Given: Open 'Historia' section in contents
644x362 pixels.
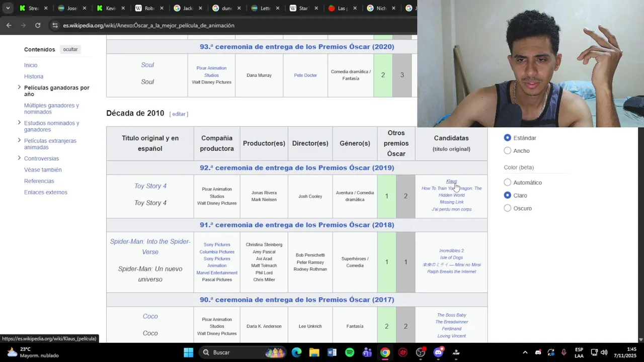Looking at the screenshot, I should click(x=34, y=76).
